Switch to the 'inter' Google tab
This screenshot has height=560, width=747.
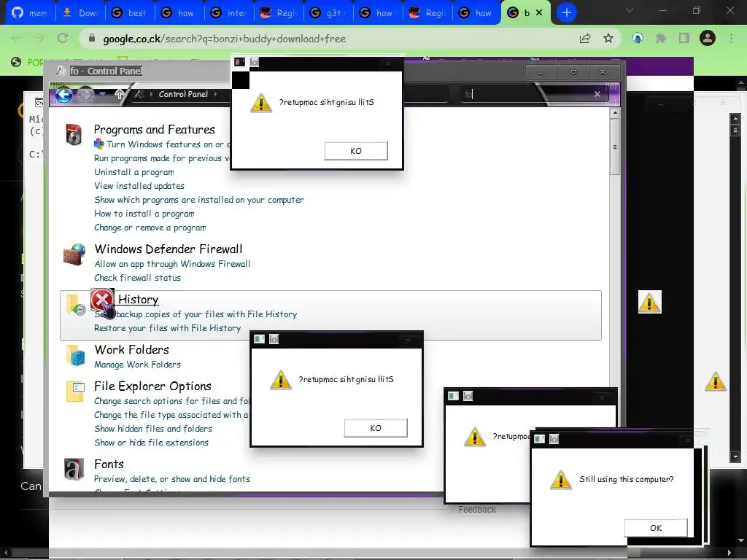229,13
